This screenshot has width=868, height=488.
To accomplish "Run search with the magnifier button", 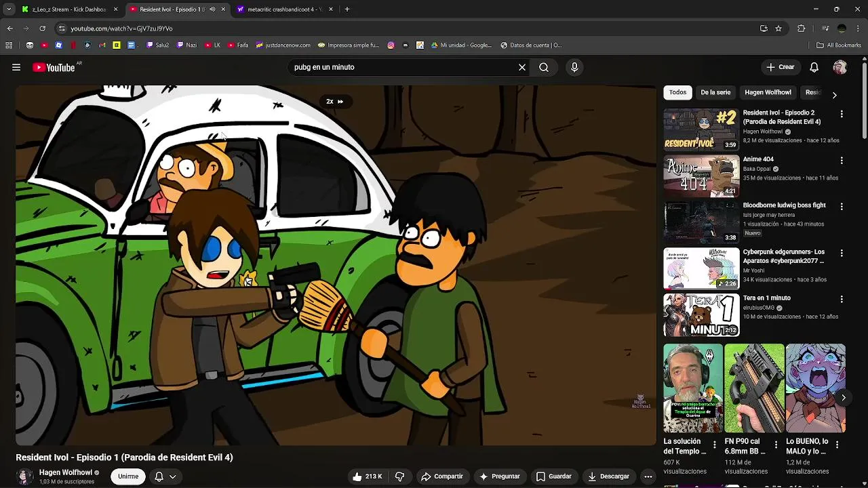I will coord(544,67).
